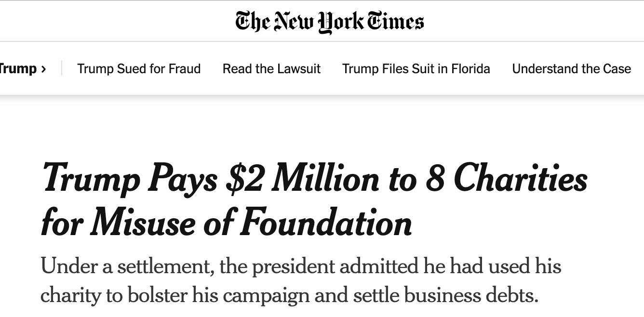Screen dimensions: 644x317
Task: Open the Trump Sued for Fraud link
Action: (139, 69)
